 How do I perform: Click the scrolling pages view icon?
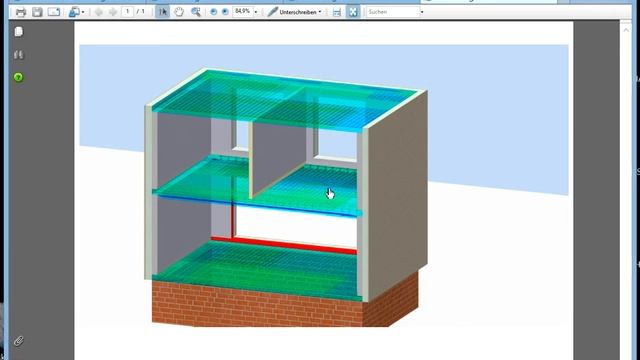pos(337,12)
